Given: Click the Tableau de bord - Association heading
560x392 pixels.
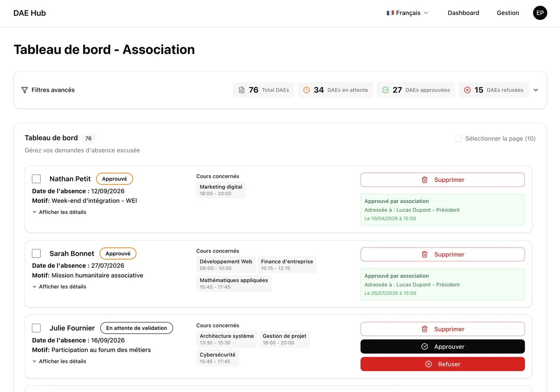Looking at the screenshot, I should coord(104,49).
